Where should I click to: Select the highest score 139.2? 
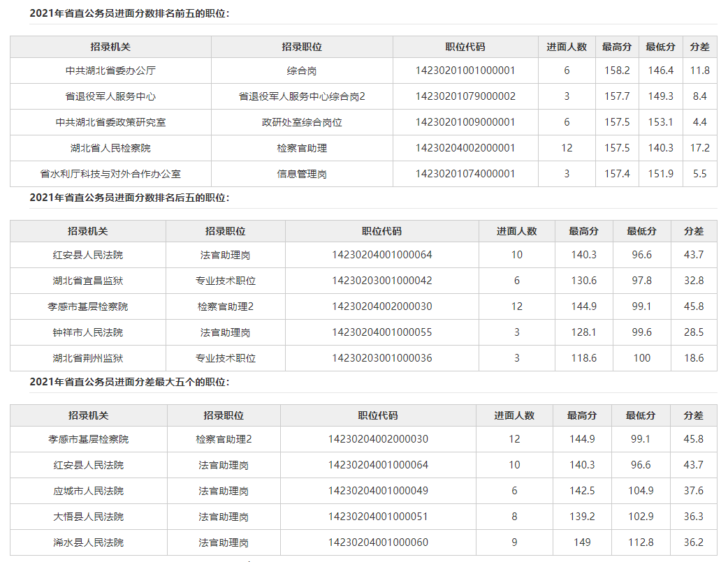click(582, 517)
